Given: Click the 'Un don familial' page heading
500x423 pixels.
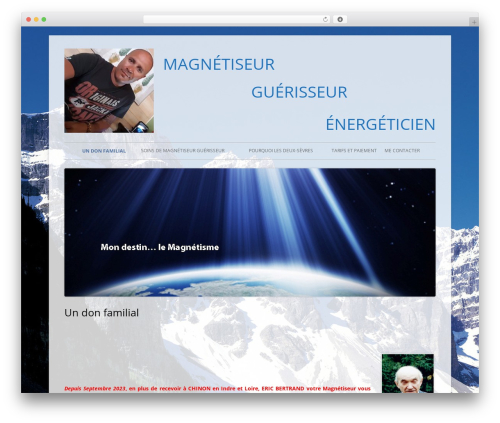Looking at the screenshot, I should click(x=101, y=313).
